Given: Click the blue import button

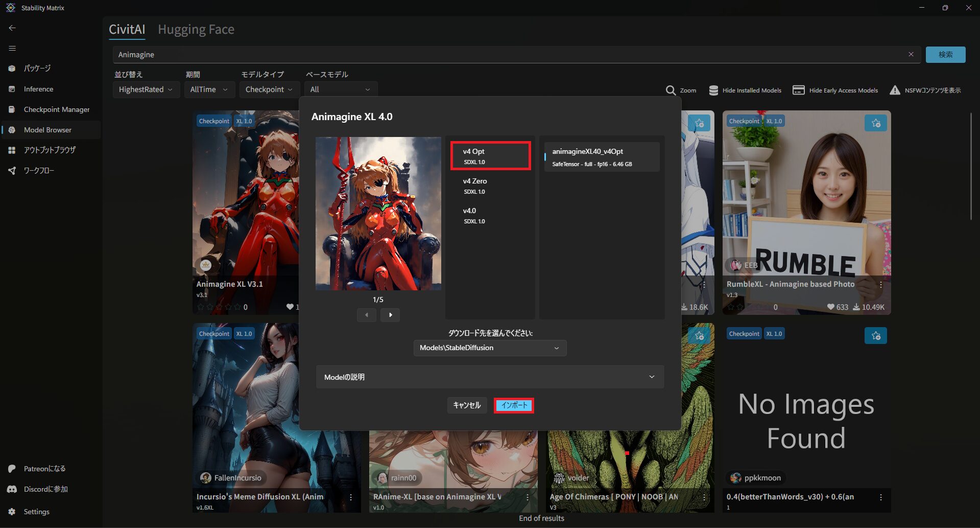Looking at the screenshot, I should (514, 405).
